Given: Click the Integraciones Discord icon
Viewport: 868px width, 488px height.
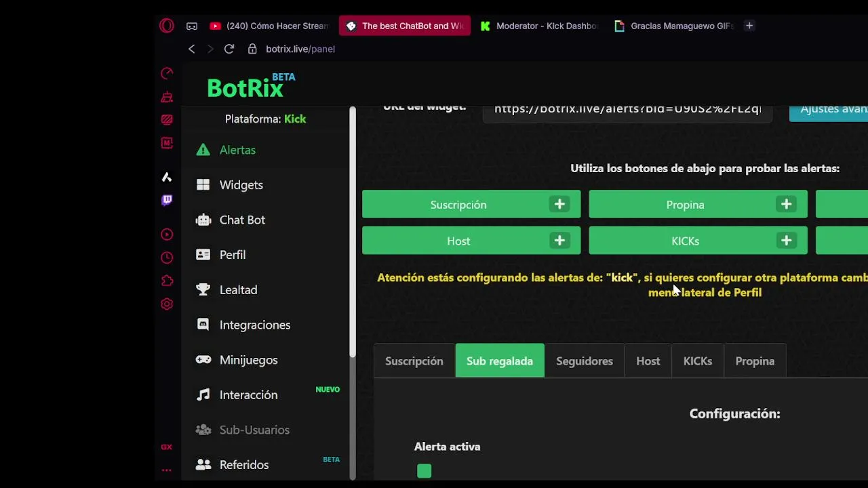Looking at the screenshot, I should pyautogui.click(x=203, y=325).
